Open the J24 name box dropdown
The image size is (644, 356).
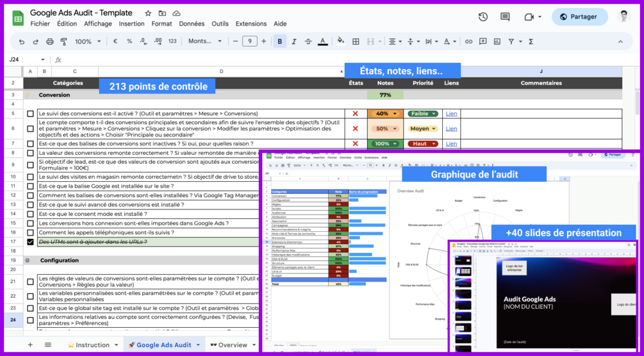(x=43, y=60)
